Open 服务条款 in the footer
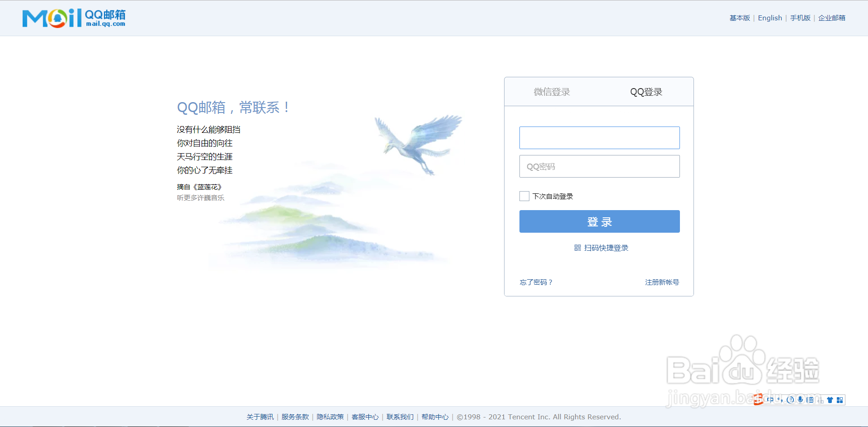Image resolution: width=868 pixels, height=427 pixels. coord(295,417)
